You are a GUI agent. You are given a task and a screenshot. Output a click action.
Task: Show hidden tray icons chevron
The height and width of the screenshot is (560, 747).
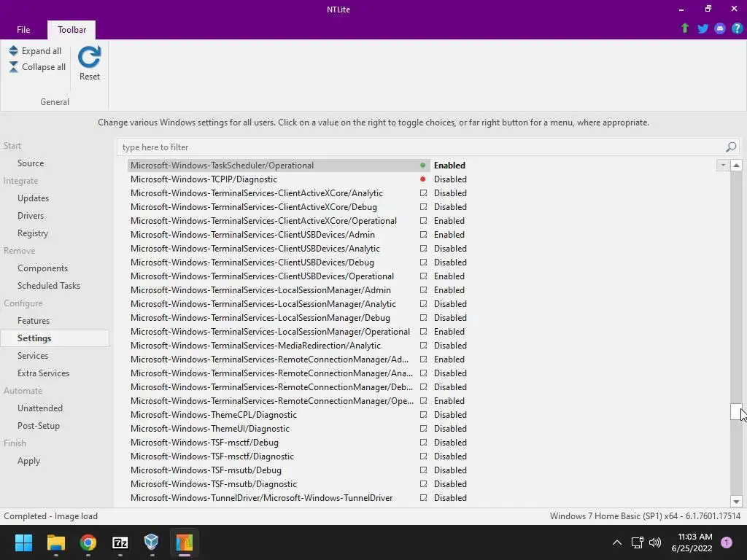click(x=617, y=542)
